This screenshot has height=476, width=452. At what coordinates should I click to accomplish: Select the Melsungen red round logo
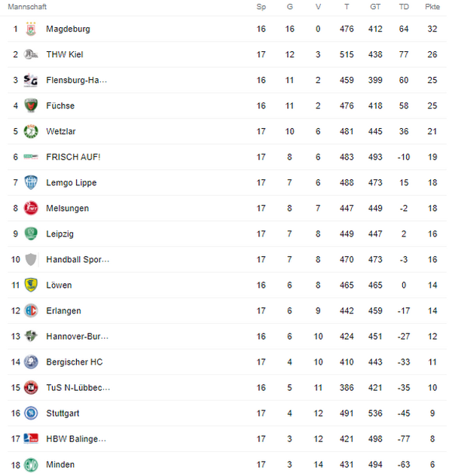(x=31, y=208)
